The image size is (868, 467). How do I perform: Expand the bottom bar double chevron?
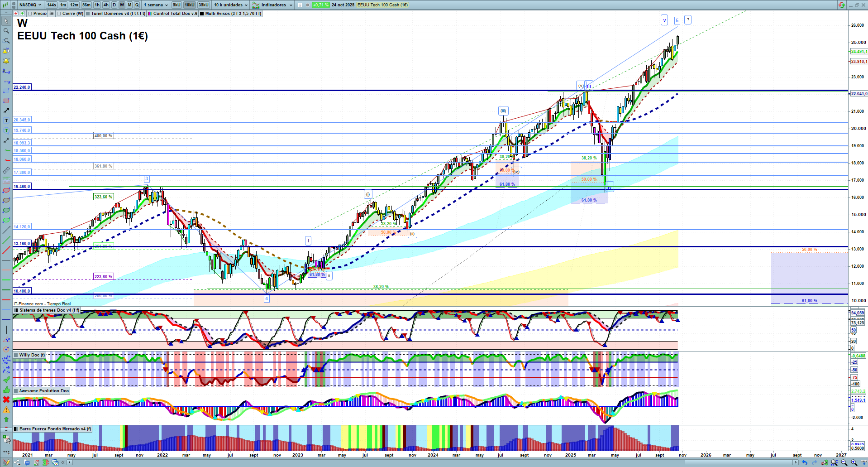pos(64,462)
